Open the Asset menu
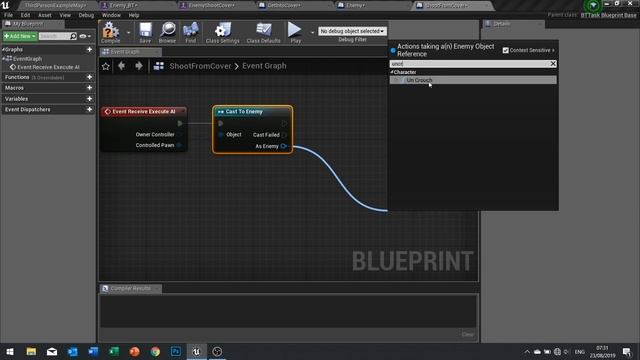Image resolution: width=640 pixels, height=360 pixels. coord(45,15)
